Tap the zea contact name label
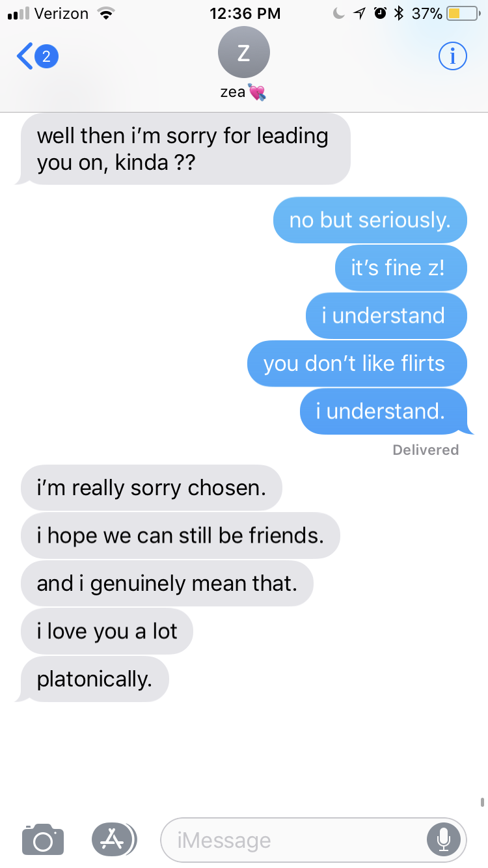The height and width of the screenshot is (868, 488). (233, 93)
